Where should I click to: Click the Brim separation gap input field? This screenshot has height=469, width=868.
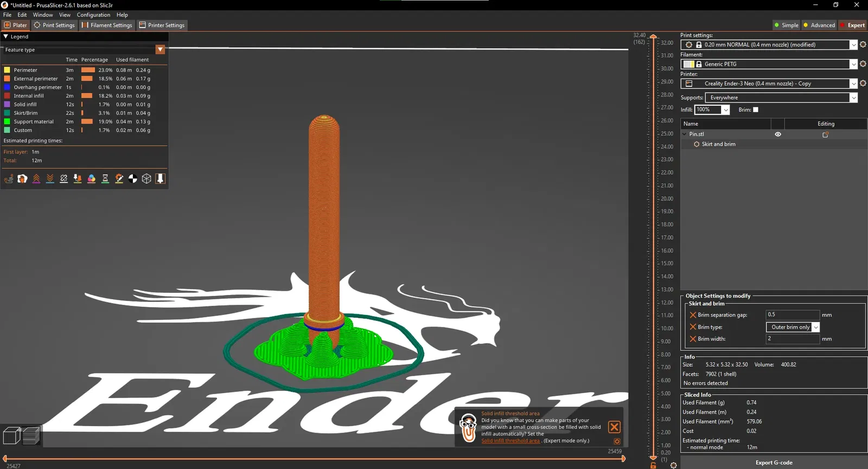point(793,315)
